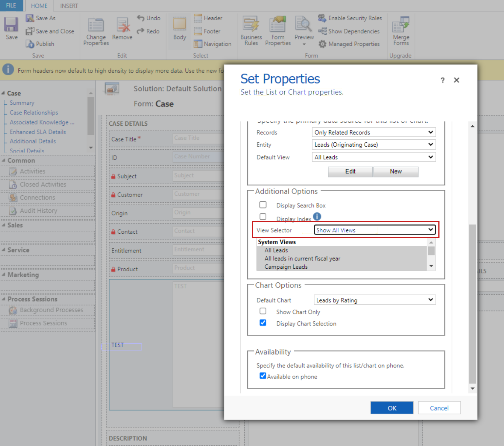Click the Save icon in ribbon
The height and width of the screenshot is (446, 504).
pos(11,25)
